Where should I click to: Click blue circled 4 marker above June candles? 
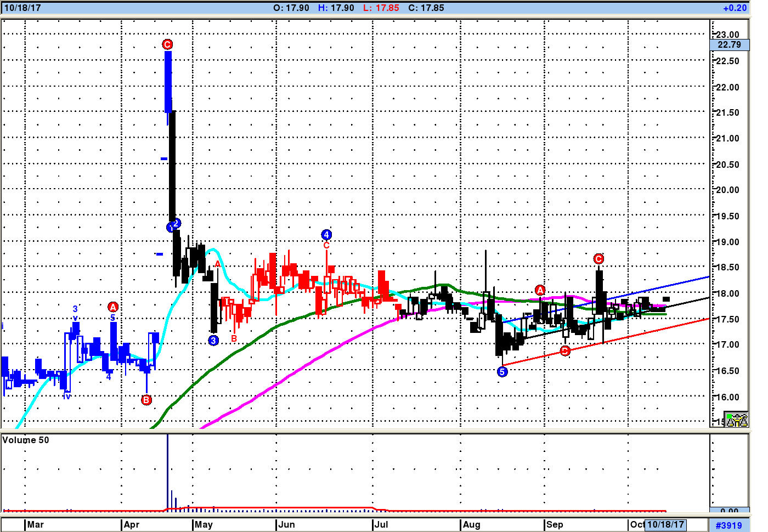pos(326,235)
